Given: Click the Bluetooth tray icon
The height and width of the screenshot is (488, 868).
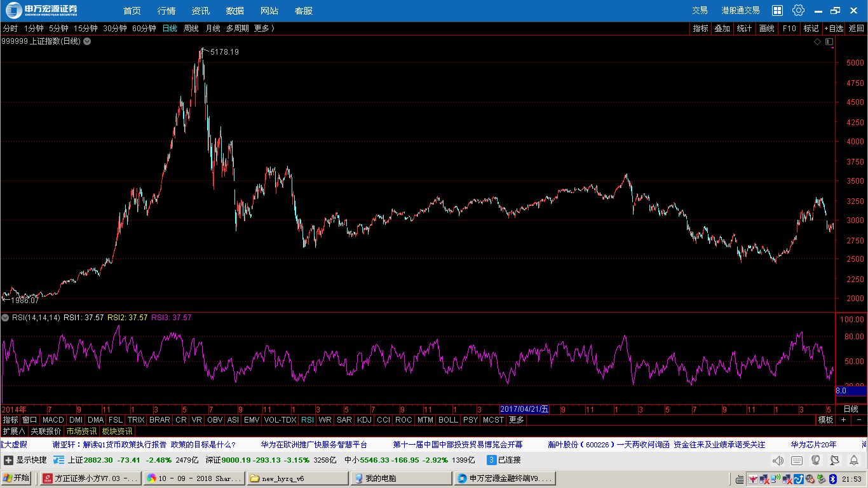Looking at the screenshot, I should tap(833, 478).
